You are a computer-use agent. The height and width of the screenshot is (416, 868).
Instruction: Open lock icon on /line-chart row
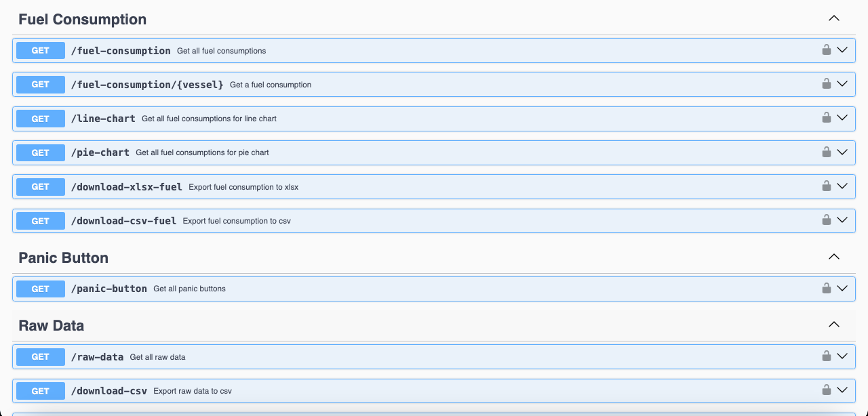pos(826,118)
